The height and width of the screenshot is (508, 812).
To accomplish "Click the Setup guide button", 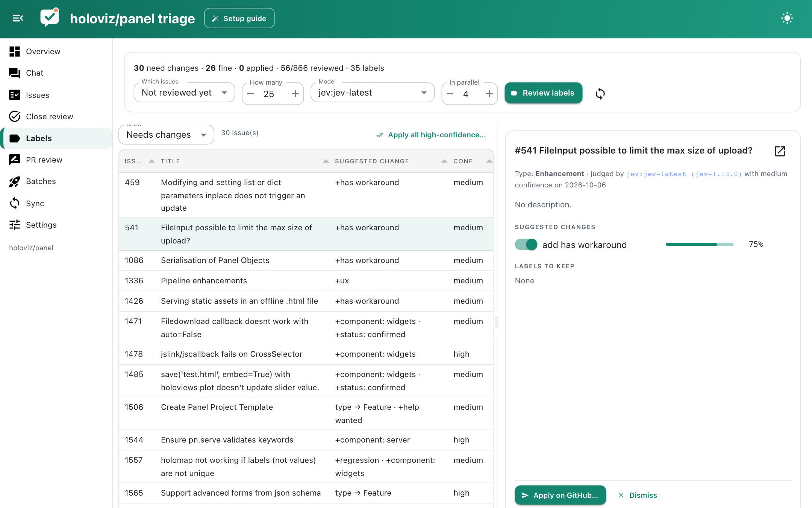I will [239, 18].
